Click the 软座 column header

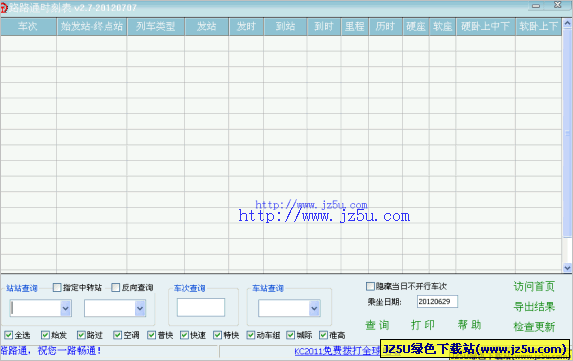(x=443, y=26)
